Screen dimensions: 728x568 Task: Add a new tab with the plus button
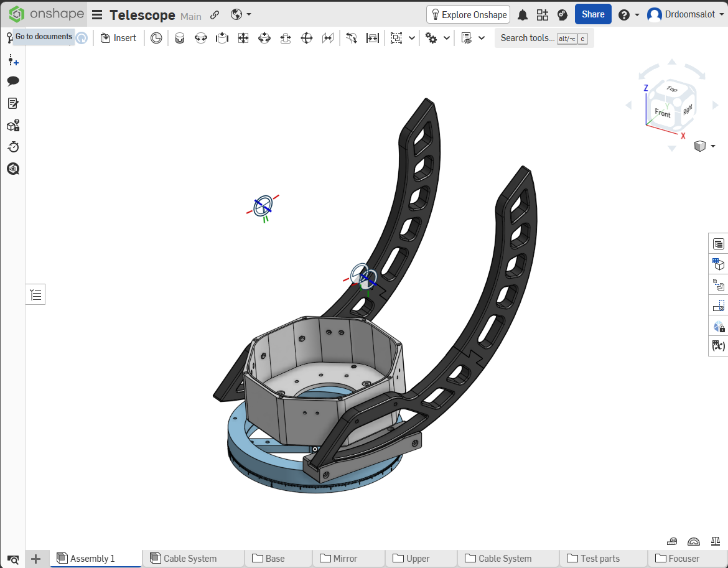click(35, 559)
